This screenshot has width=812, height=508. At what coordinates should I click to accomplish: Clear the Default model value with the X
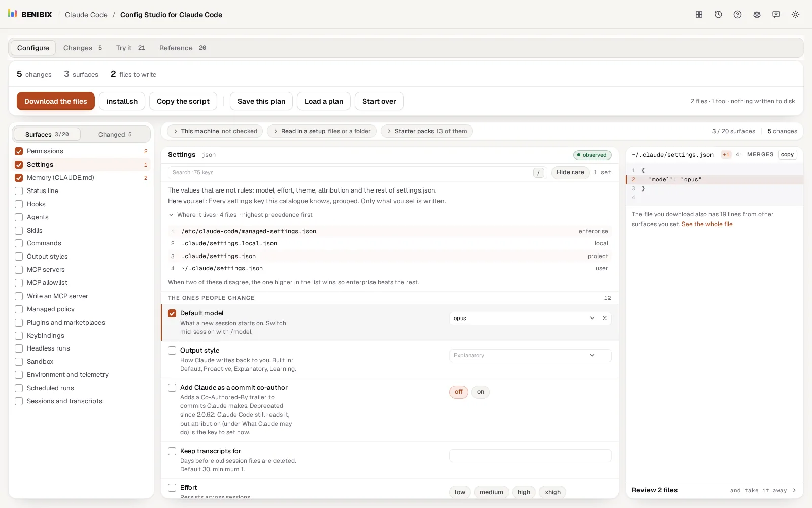(605, 318)
